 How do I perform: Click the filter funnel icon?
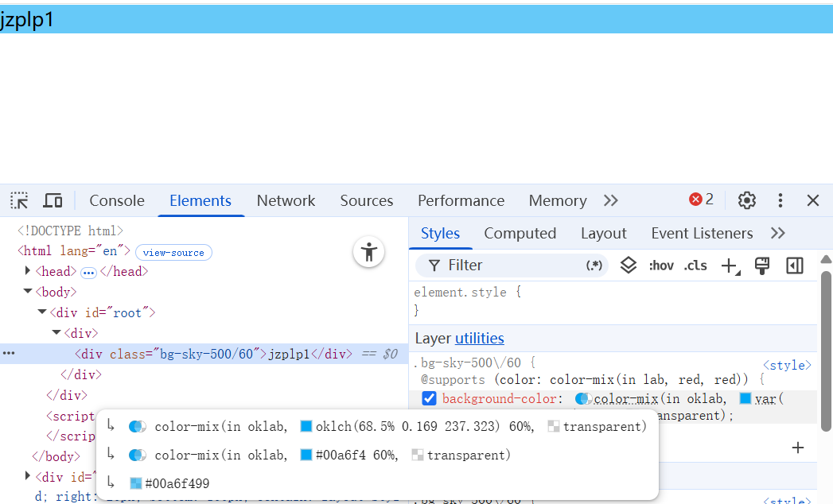point(434,265)
